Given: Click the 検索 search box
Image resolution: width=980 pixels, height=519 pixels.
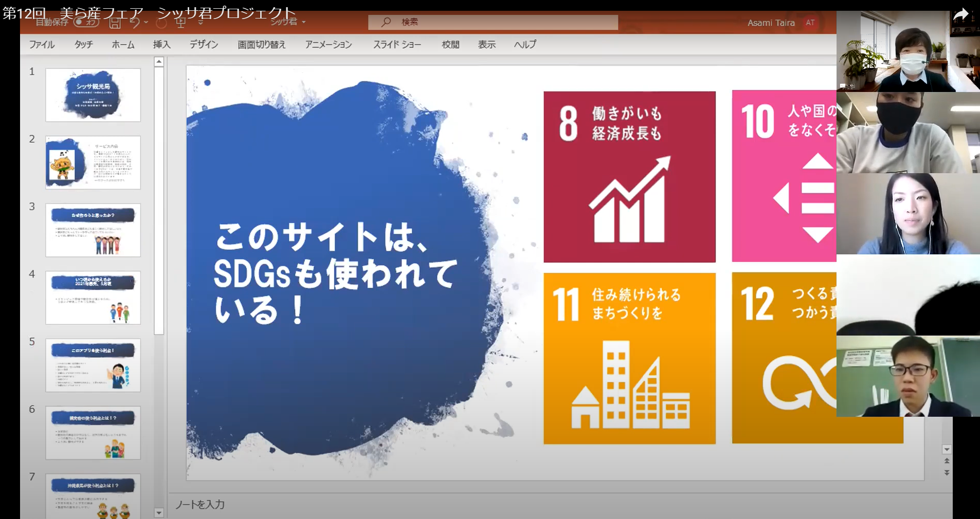Looking at the screenshot, I should (x=493, y=22).
